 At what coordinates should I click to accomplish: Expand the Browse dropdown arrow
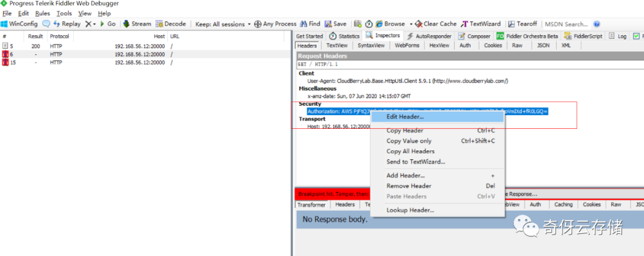click(x=411, y=24)
